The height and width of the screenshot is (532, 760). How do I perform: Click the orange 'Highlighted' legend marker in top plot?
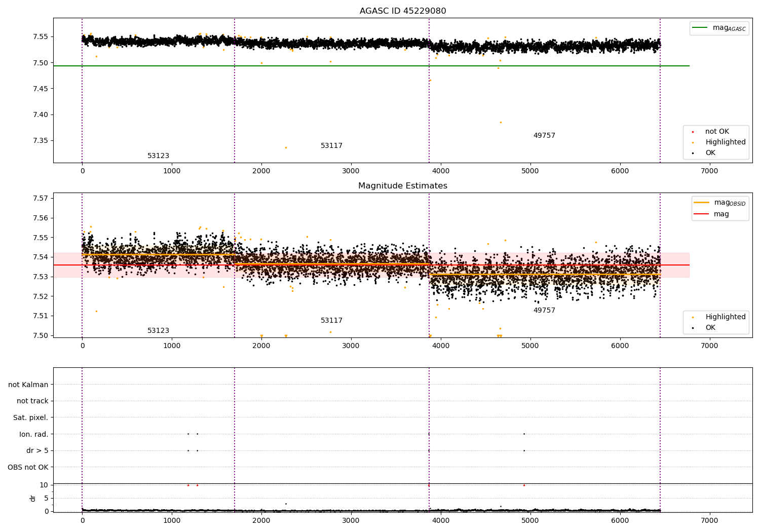693,142
